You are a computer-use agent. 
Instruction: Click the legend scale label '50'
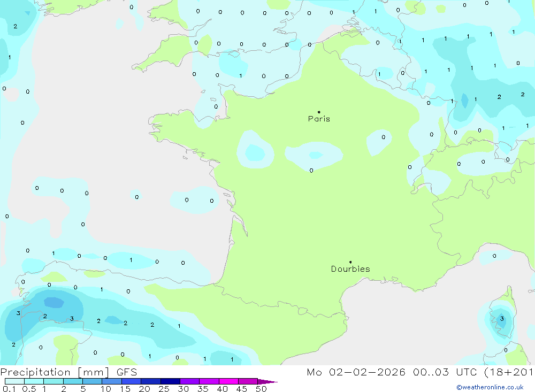click(261, 389)
